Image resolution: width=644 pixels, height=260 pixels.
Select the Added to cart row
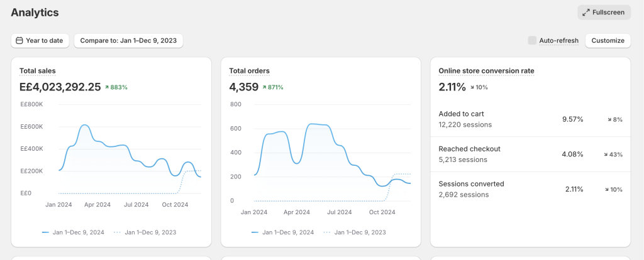tap(530, 119)
